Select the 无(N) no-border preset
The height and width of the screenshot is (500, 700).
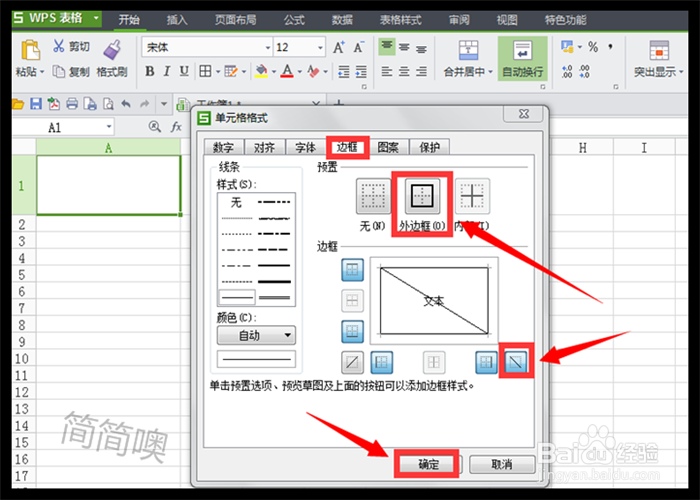click(373, 196)
